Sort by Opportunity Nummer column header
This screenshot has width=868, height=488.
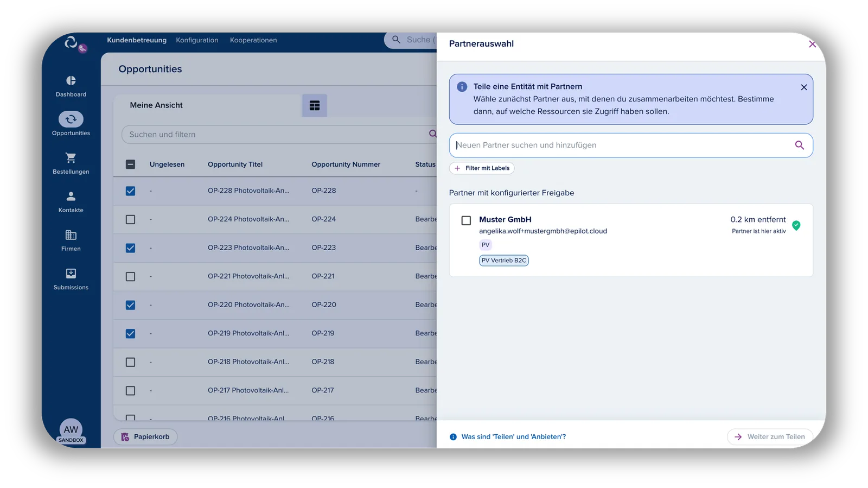(x=346, y=164)
